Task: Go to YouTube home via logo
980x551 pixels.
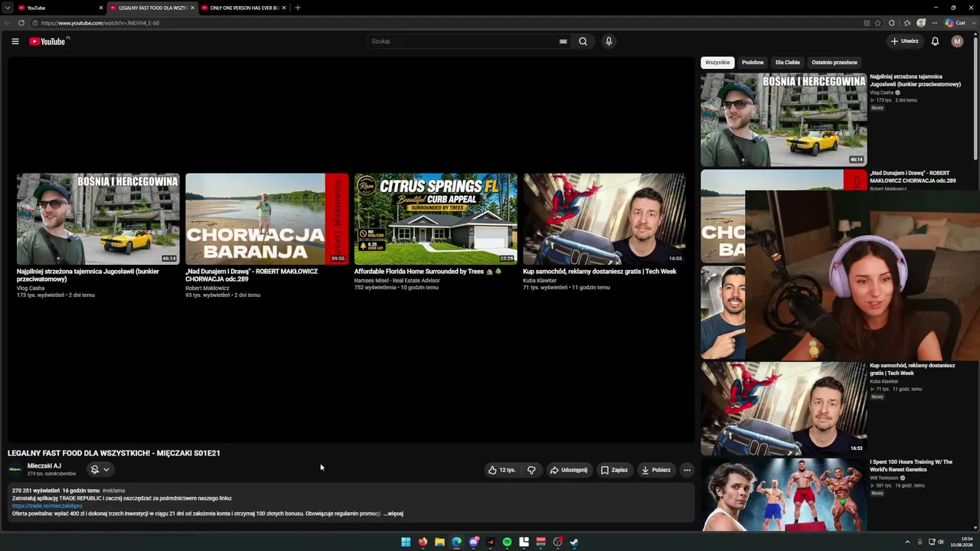Action: pyautogui.click(x=47, y=41)
